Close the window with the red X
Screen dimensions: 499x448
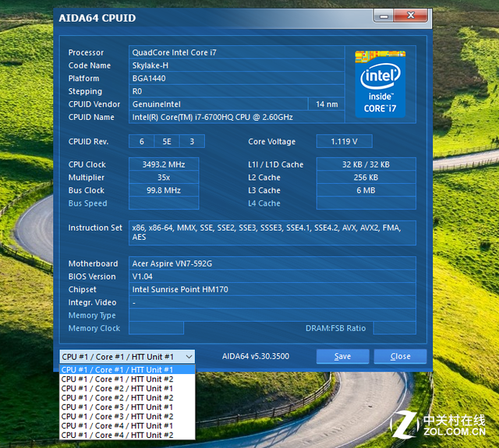(x=411, y=16)
